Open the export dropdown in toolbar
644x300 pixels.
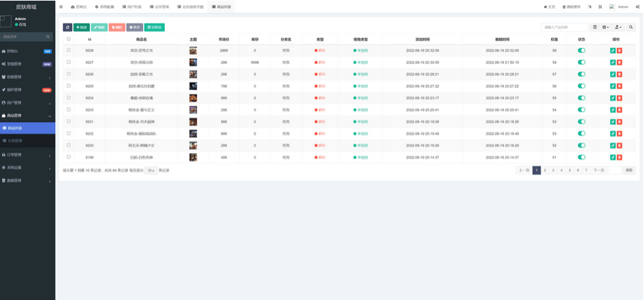618,27
